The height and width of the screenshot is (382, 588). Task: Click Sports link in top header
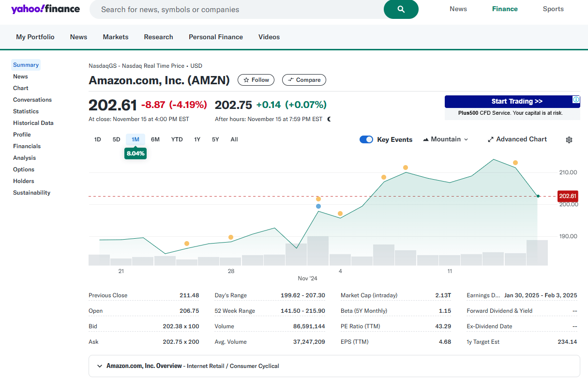(x=553, y=9)
